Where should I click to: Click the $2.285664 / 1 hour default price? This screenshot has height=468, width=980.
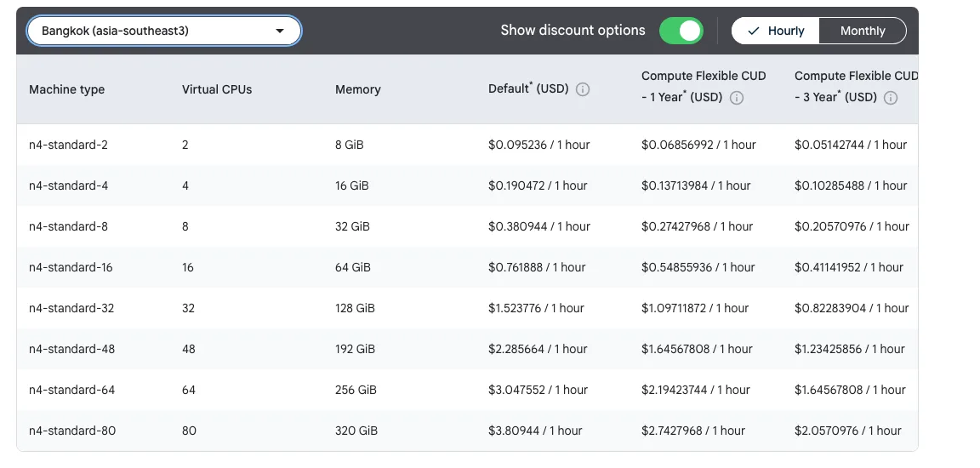click(538, 349)
